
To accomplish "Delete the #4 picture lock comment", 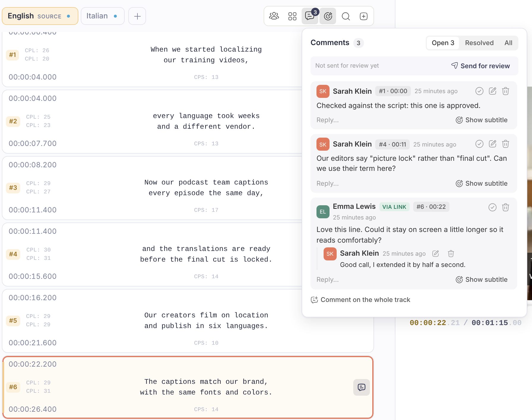I will (506, 144).
